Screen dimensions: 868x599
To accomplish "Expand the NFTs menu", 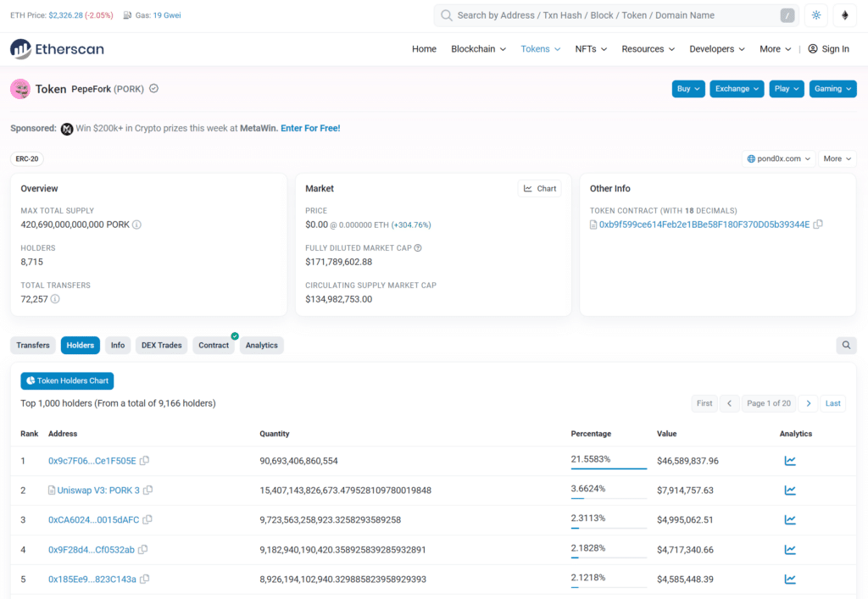I will click(x=591, y=48).
